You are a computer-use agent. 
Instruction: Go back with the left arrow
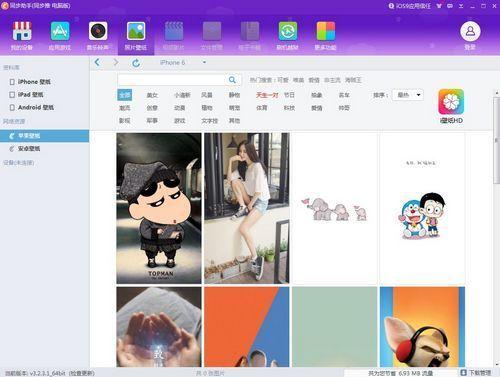click(x=97, y=62)
